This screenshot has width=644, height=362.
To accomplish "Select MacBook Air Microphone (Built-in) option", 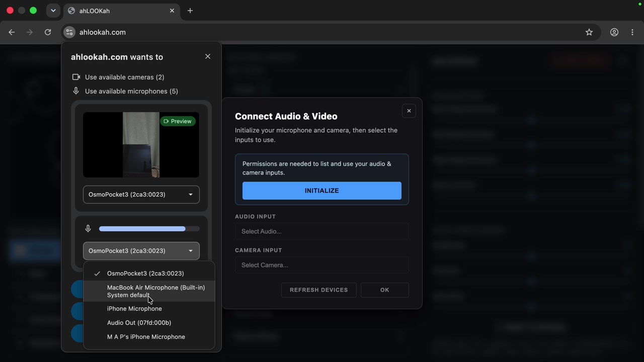I will coord(149,291).
